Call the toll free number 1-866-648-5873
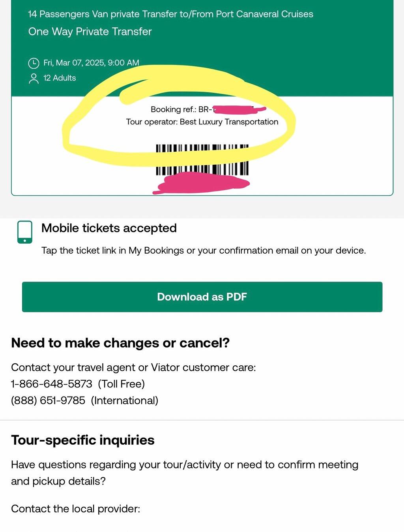The height and width of the screenshot is (532, 404). tap(52, 383)
